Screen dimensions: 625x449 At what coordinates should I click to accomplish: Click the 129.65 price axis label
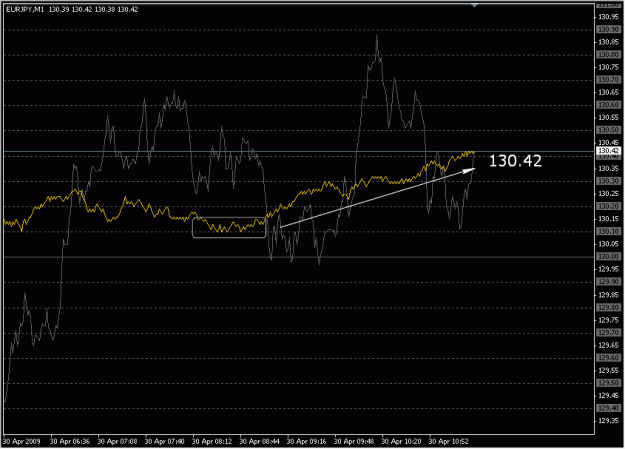coord(608,345)
